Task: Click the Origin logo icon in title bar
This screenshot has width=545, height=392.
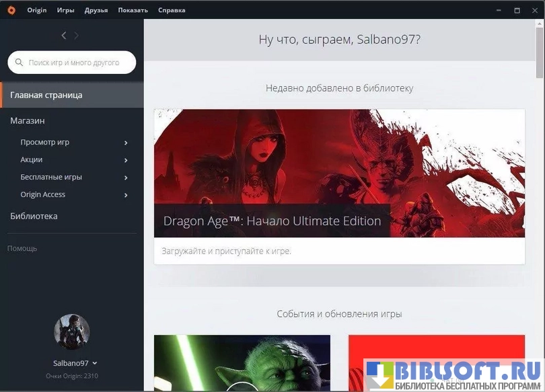Action: coord(11,10)
